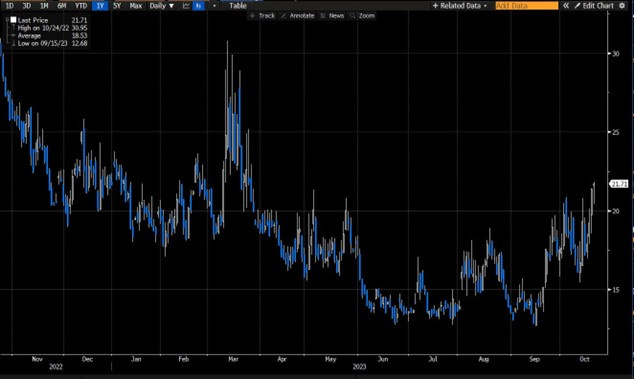This screenshot has height=379, width=634.
Task: Click the 'Average' legend entry
Action: click(x=29, y=36)
